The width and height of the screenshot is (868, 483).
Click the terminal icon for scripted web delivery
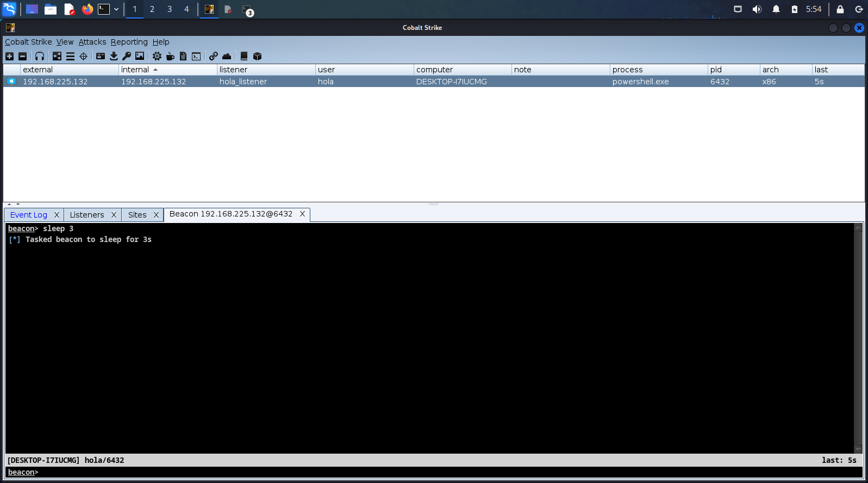coord(196,56)
